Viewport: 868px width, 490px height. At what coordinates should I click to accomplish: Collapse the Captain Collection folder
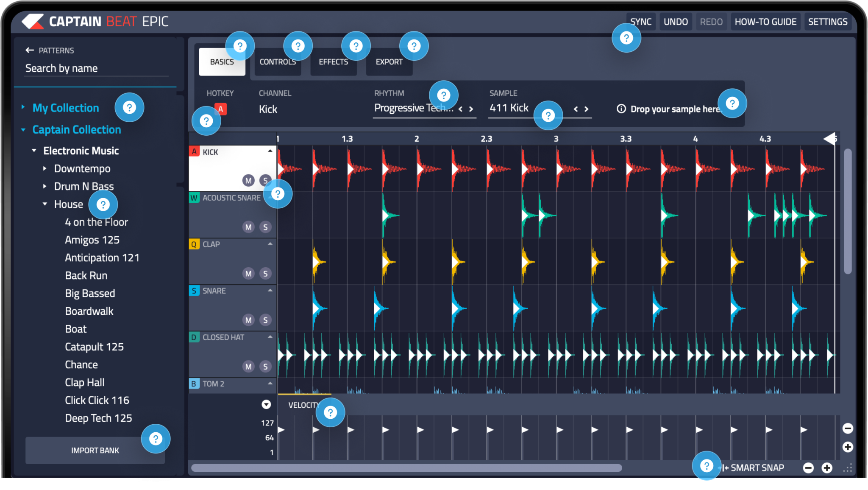pyautogui.click(x=23, y=130)
